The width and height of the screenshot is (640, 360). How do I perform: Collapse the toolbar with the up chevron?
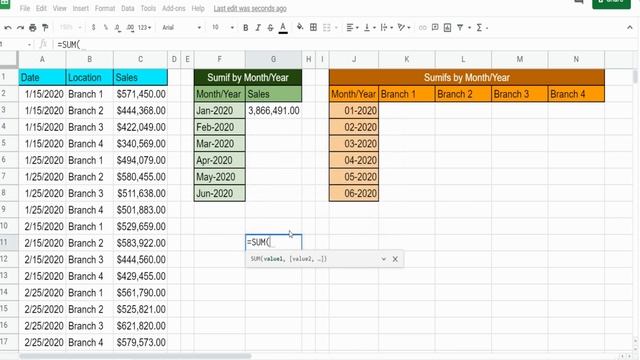pos(629,27)
